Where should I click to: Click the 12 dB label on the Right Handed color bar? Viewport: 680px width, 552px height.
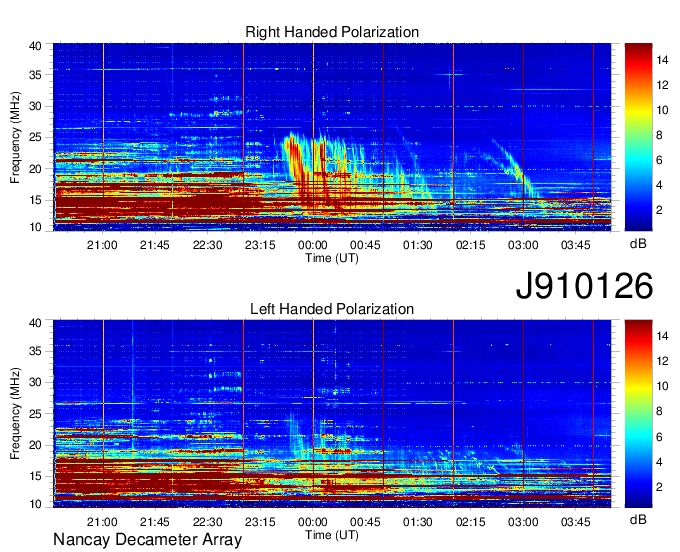662,85
